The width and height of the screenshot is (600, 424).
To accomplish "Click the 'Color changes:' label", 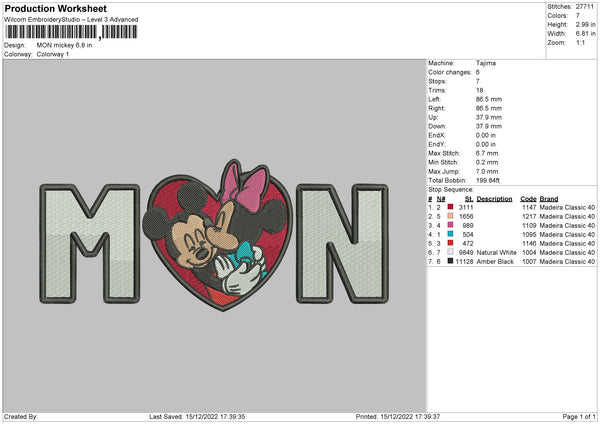I will pyautogui.click(x=450, y=72).
